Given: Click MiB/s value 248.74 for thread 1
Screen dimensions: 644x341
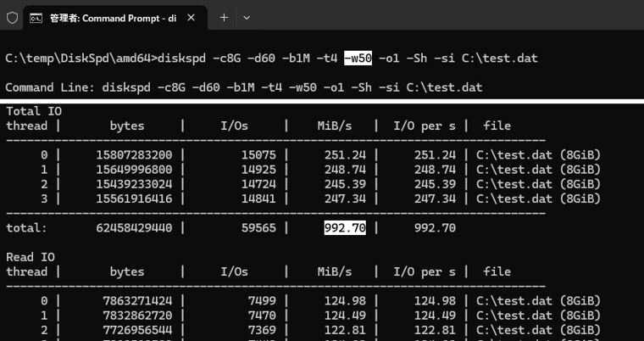Looking at the screenshot, I should point(345,170).
